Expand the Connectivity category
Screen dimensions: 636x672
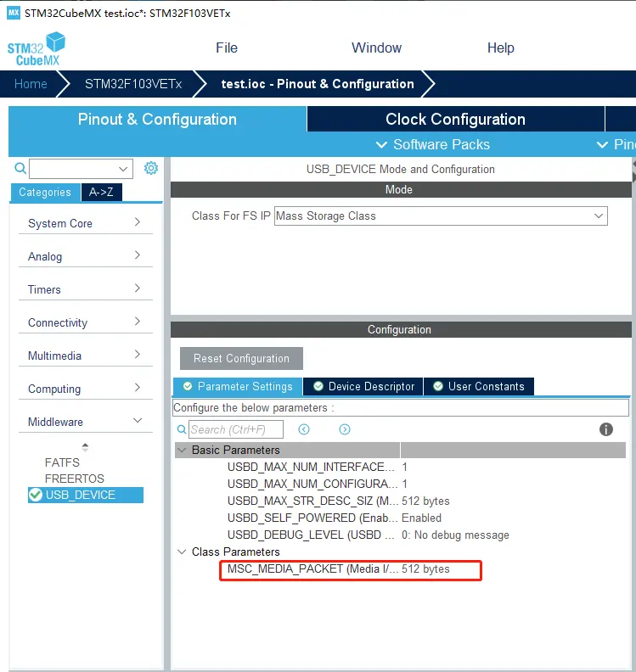click(138, 321)
